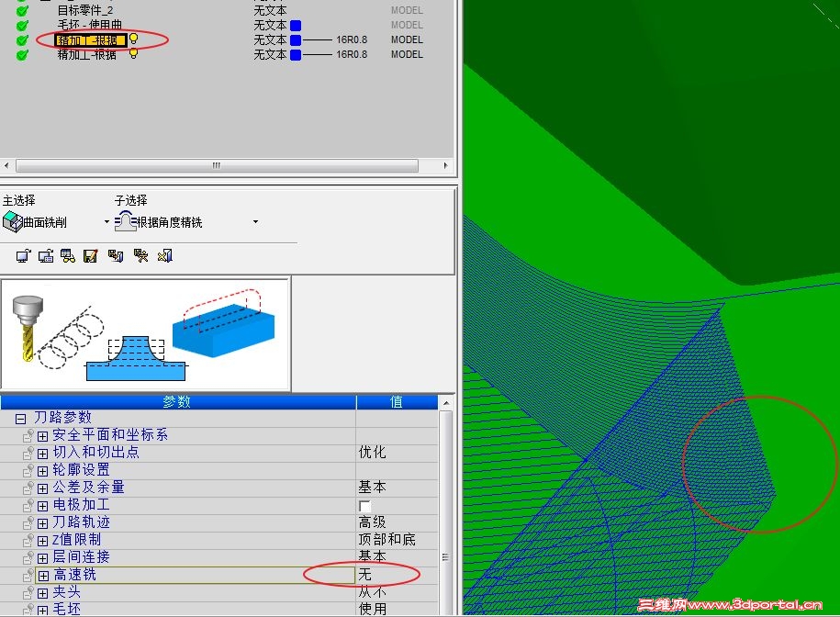Click the parameter table scrollbar up arrow
840x617 pixels.
[446, 402]
